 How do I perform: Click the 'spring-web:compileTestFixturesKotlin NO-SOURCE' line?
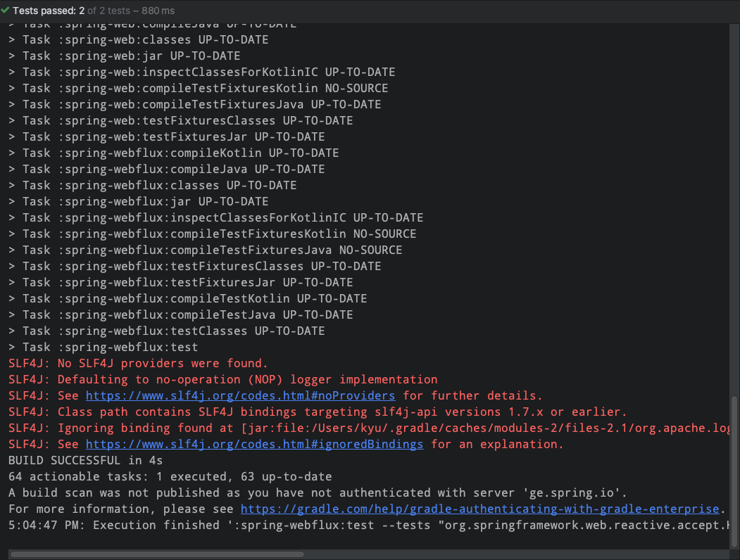point(199,88)
